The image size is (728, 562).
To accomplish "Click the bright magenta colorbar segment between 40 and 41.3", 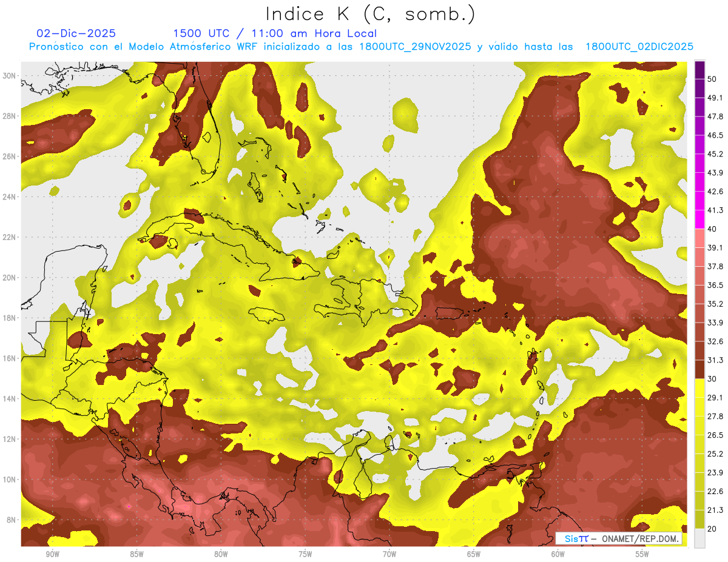I will click(699, 219).
